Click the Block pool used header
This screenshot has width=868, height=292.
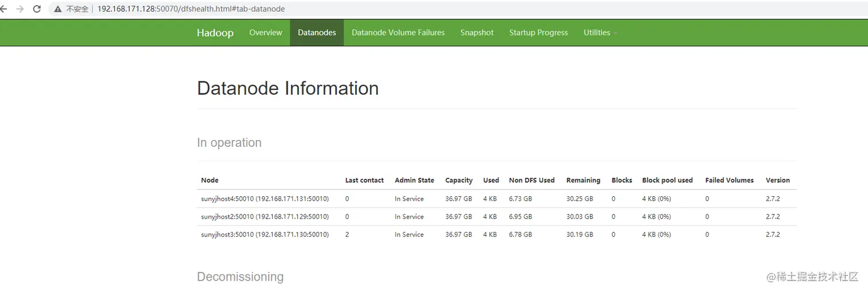pyautogui.click(x=667, y=180)
